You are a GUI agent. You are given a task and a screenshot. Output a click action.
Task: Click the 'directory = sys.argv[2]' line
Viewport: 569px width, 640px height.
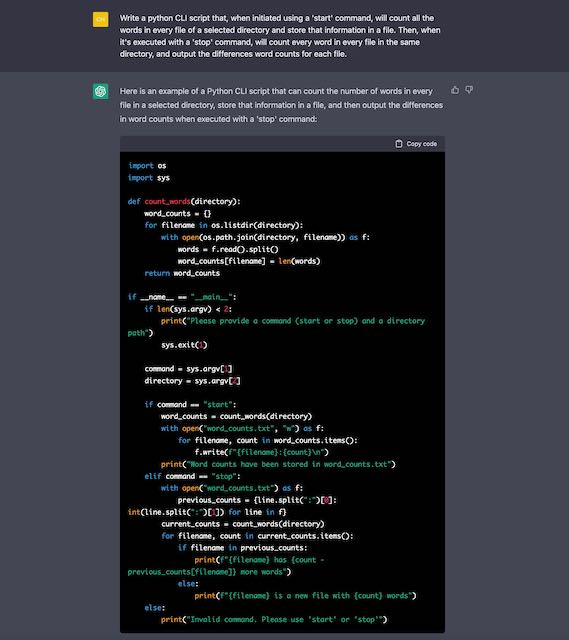coord(192,381)
